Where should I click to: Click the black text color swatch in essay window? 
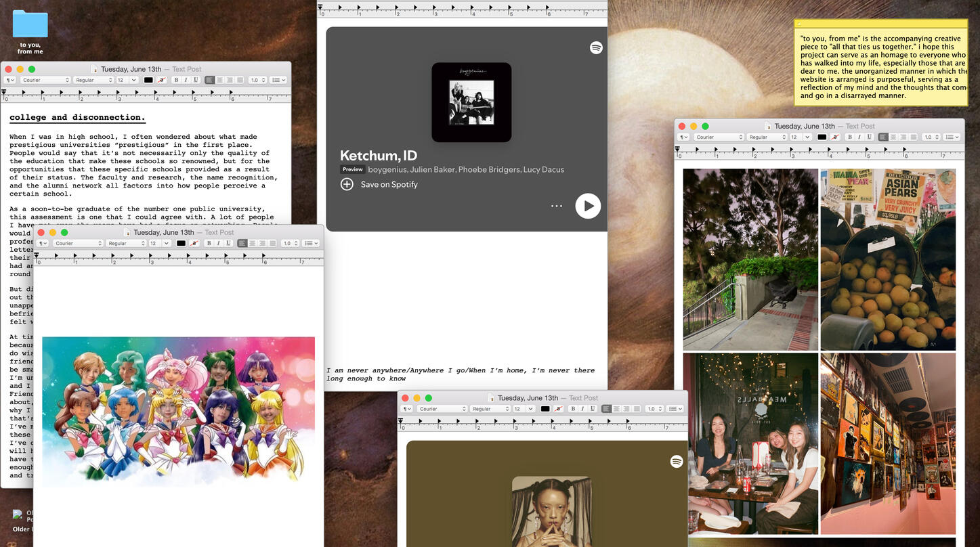point(148,80)
